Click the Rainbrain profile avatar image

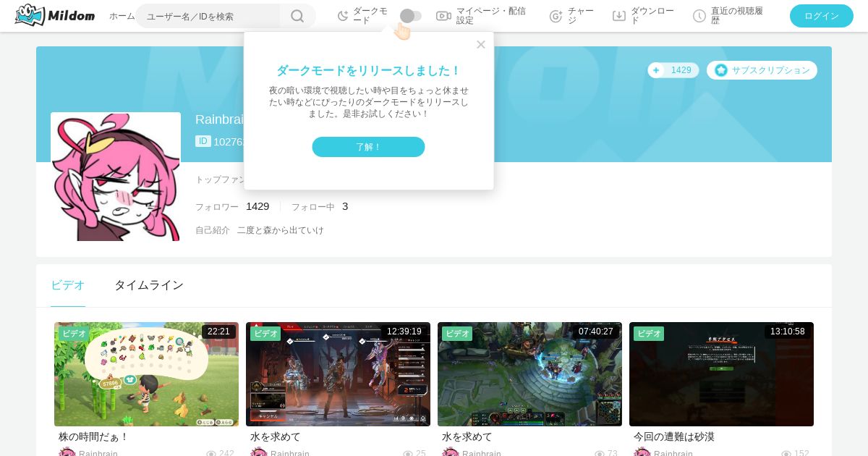(116, 177)
